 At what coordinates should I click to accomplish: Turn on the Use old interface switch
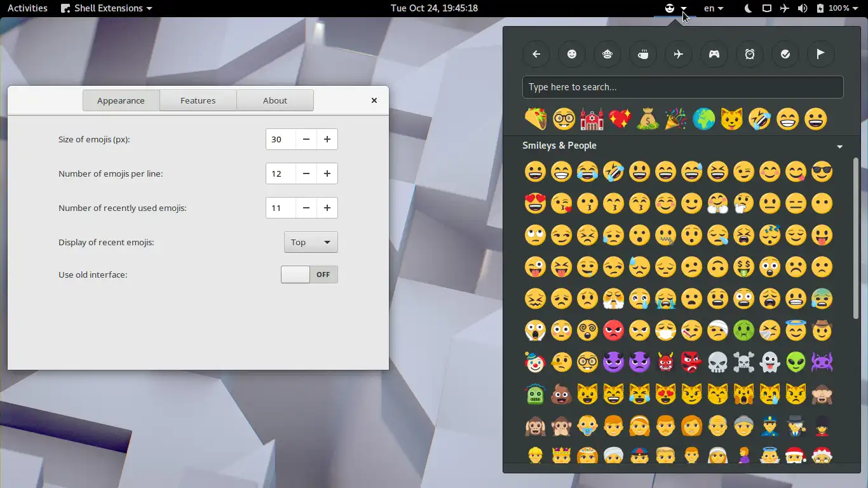(x=309, y=274)
